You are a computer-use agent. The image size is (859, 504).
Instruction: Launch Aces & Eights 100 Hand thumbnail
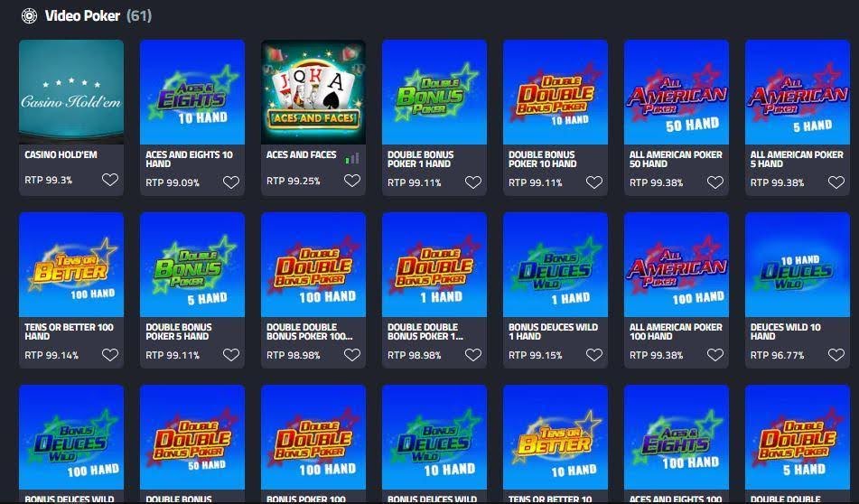pos(677,437)
